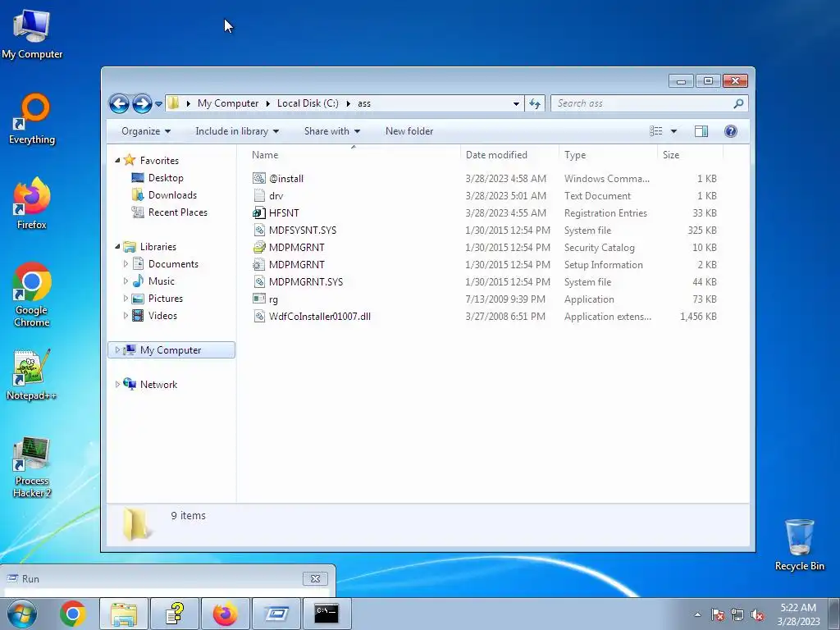Select the Everything desktop shortcut

pos(32,119)
